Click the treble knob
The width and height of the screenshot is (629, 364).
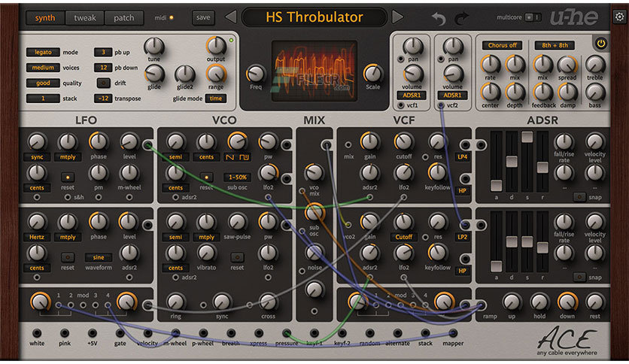595,65
